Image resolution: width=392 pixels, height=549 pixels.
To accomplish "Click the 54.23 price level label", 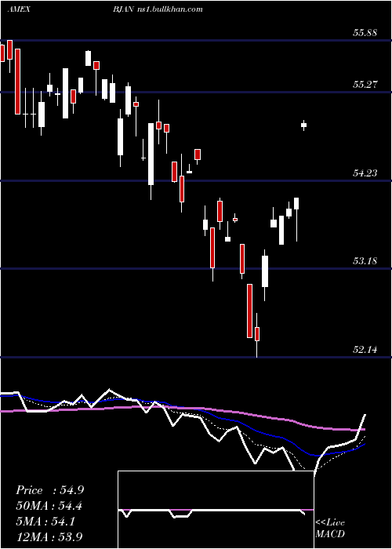I will [x=365, y=173].
